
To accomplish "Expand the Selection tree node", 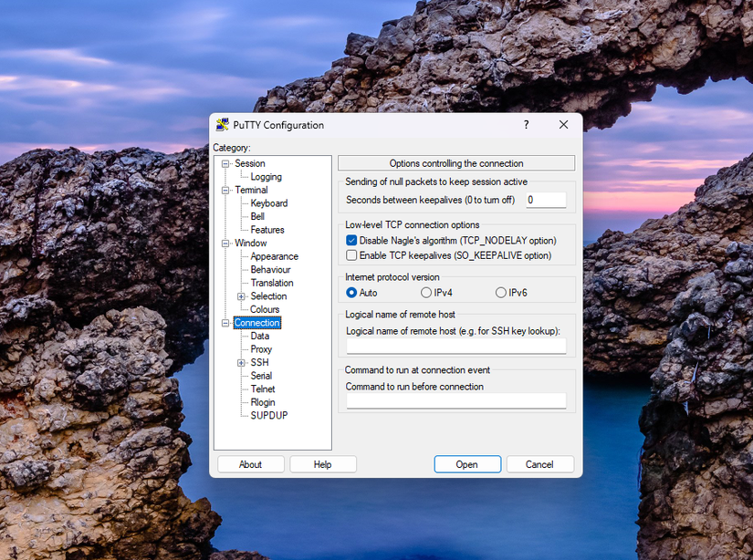I will pyautogui.click(x=241, y=296).
